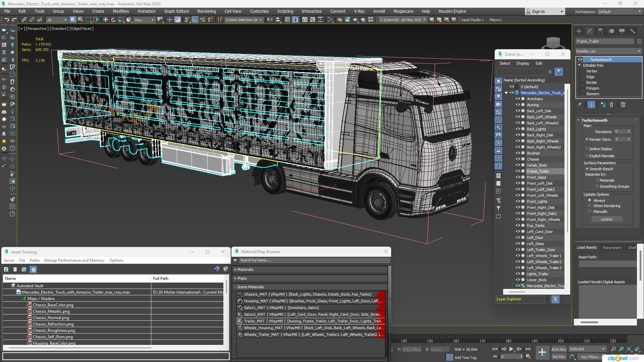Click the Time Configuration clock icon
Viewport: 644px width, 362px height.
528,357
